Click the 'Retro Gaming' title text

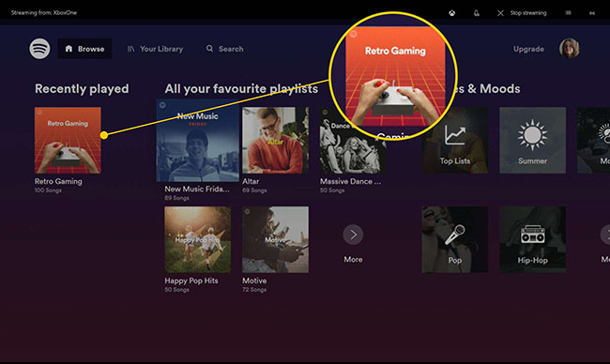click(x=58, y=181)
